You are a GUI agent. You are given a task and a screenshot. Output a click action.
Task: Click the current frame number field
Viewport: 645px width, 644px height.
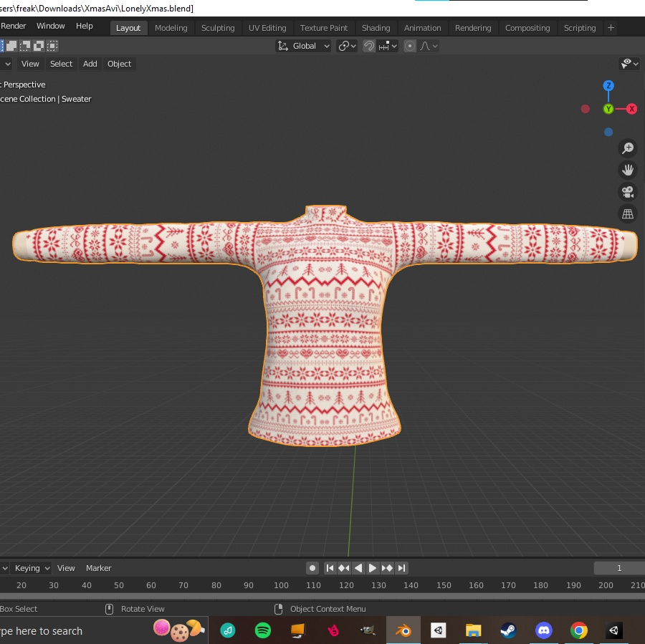(618, 567)
